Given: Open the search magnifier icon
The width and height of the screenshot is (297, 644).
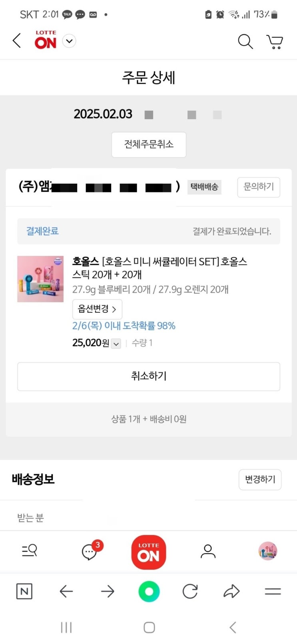Looking at the screenshot, I should 245,41.
